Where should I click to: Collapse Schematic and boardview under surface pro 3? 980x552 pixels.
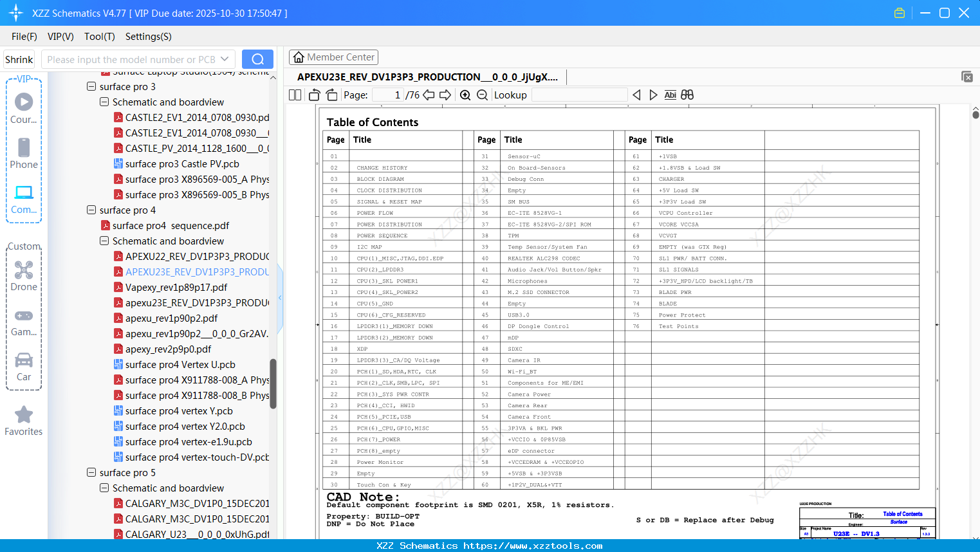click(x=104, y=102)
